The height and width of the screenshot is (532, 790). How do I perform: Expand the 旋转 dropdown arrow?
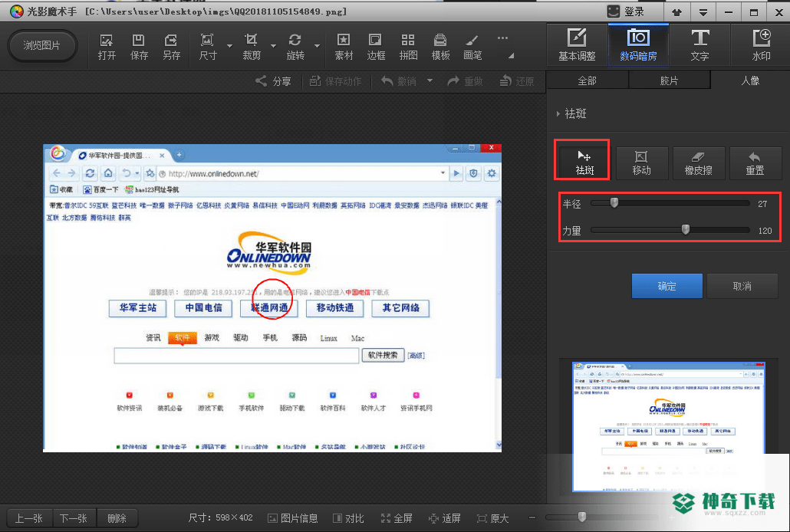click(x=318, y=46)
